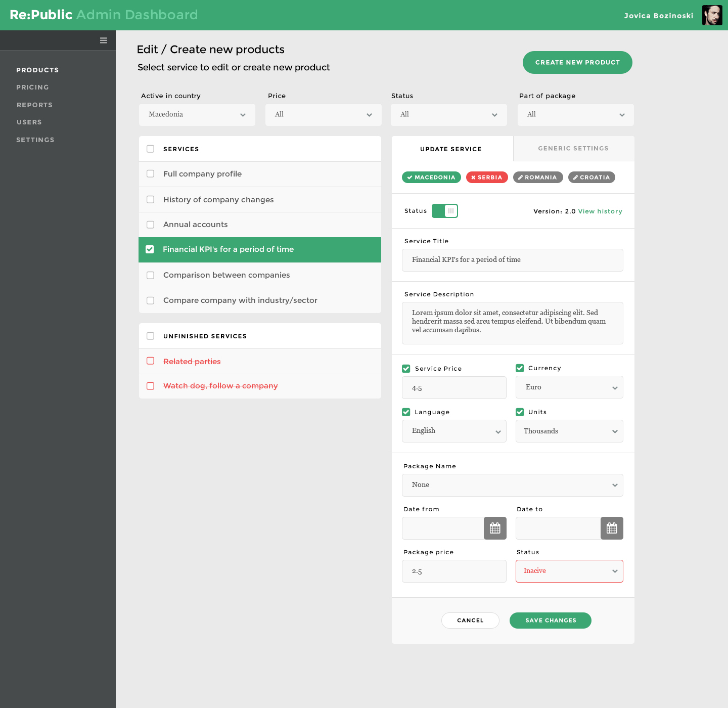Switch to the Generic Settings tab
Viewport: 728px width, 708px height.
pos(573,149)
